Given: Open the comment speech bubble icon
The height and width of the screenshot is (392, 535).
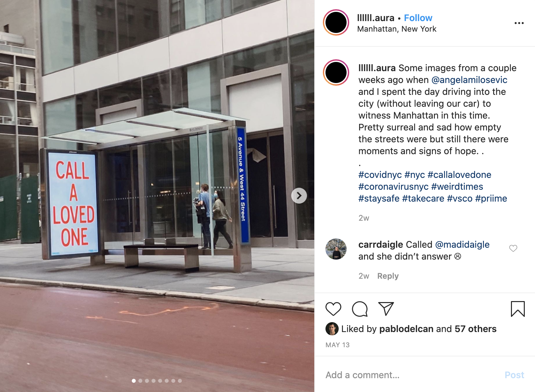Looking at the screenshot, I should [359, 309].
